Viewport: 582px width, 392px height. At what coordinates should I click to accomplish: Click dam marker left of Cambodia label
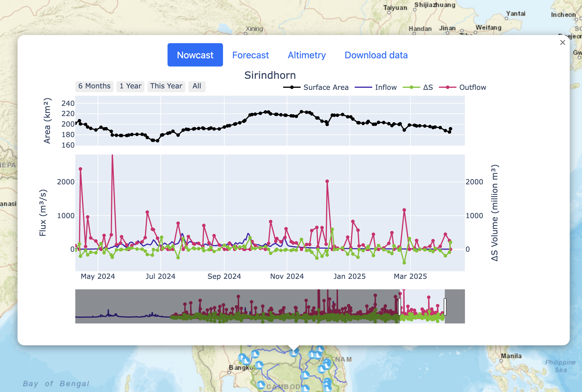[x=261, y=385]
